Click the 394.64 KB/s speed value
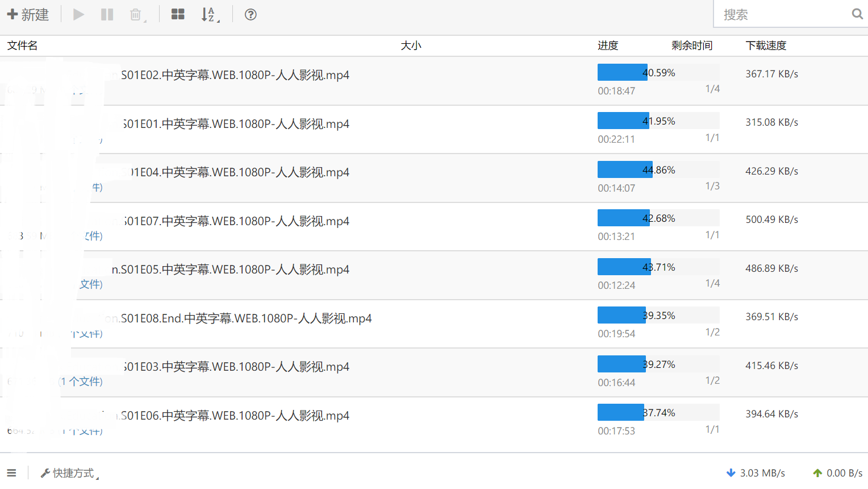This screenshot has height=489, width=868. coord(772,414)
